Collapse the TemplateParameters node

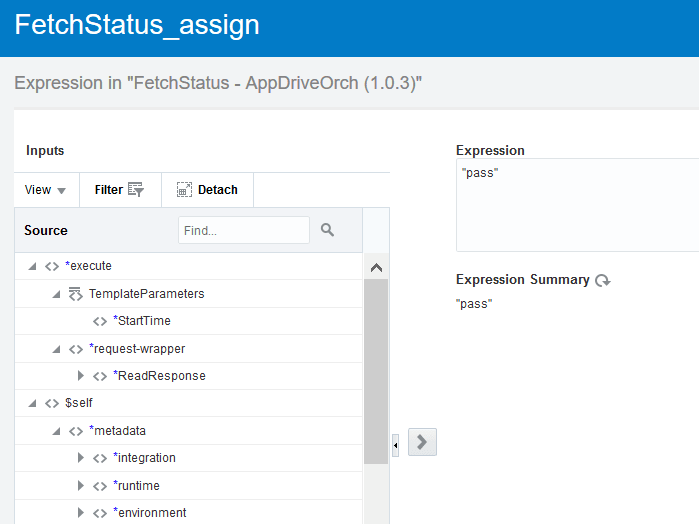[x=56, y=294]
